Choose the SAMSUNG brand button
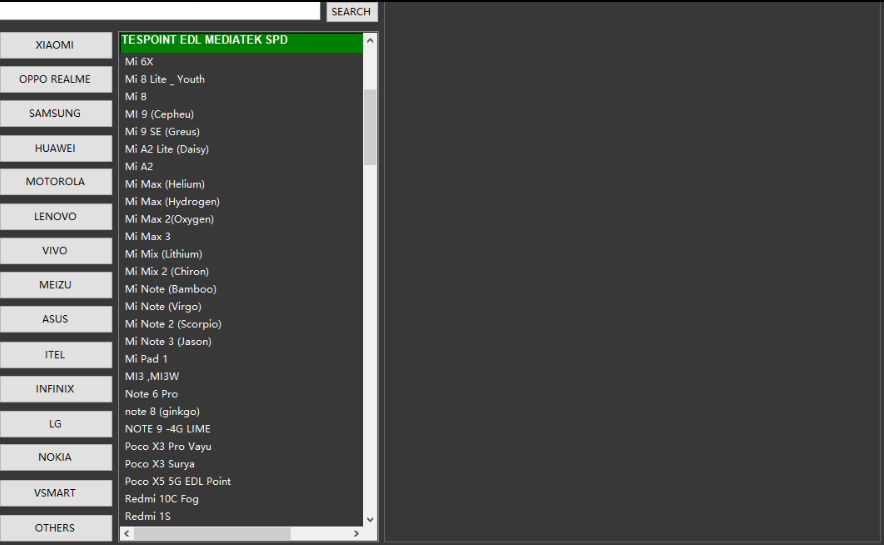884x545 pixels. point(55,113)
